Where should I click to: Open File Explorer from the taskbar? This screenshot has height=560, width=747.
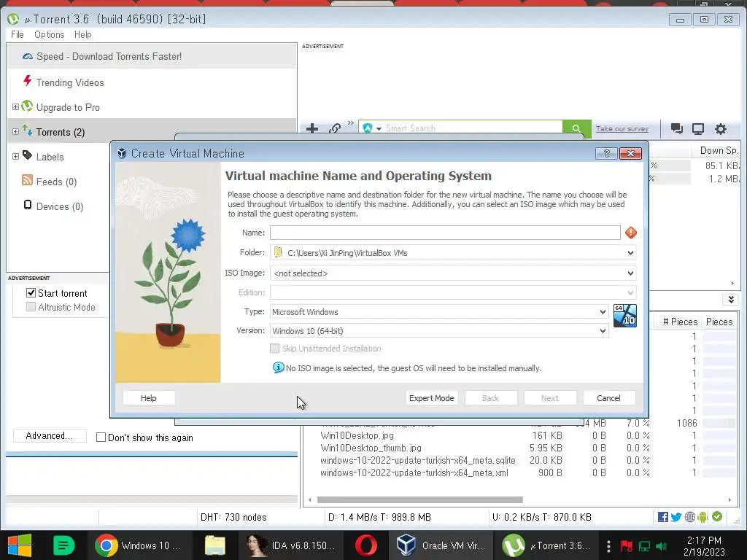coord(215,545)
